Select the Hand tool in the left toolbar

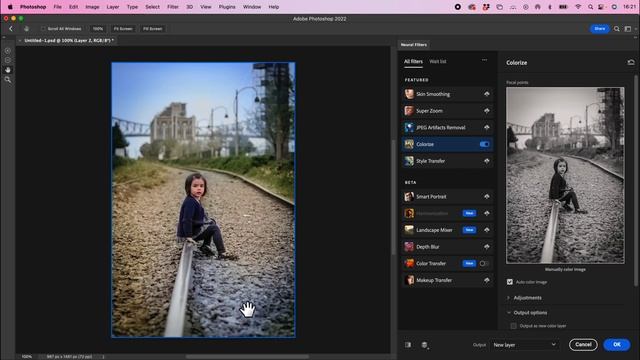tap(8, 70)
